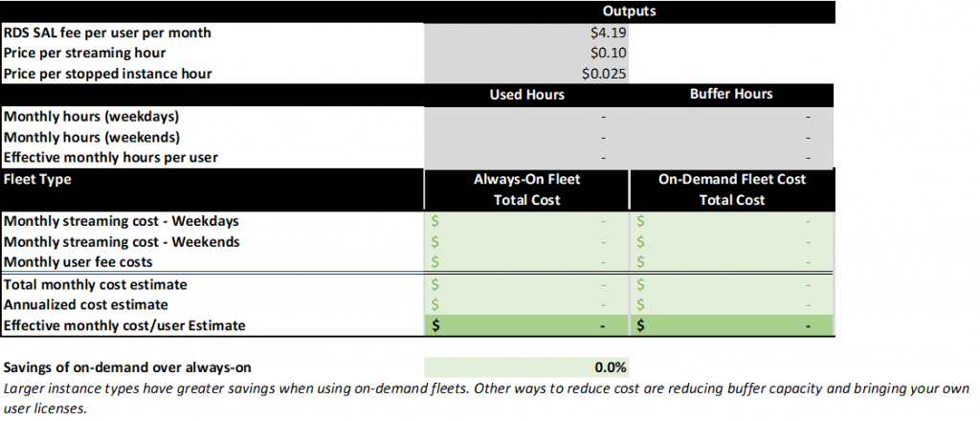Select Effective monthly cost/user Estimate label
Image resolution: width=980 pixels, height=421 pixels.
(124, 325)
